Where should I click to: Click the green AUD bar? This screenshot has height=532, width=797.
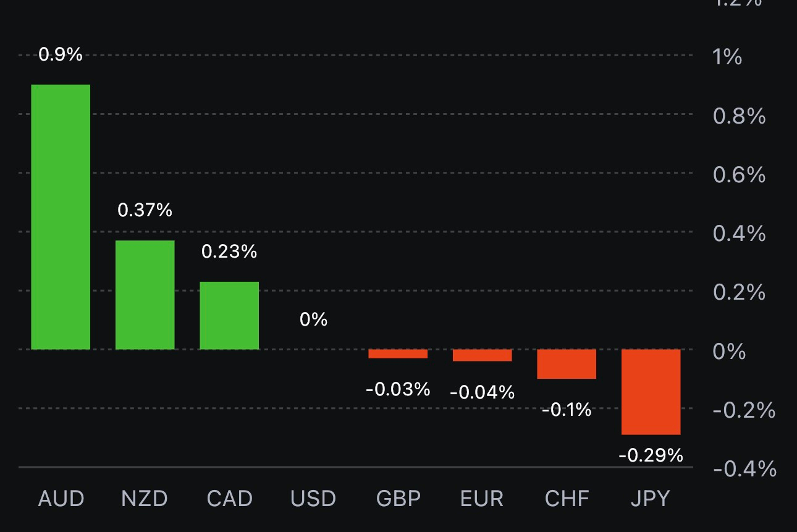(x=61, y=217)
